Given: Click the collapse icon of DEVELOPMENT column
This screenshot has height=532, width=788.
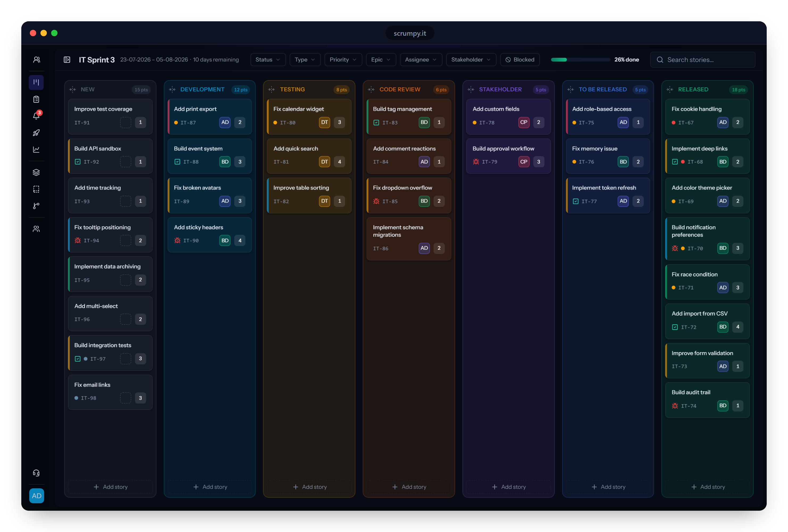Looking at the screenshot, I should (172, 89).
